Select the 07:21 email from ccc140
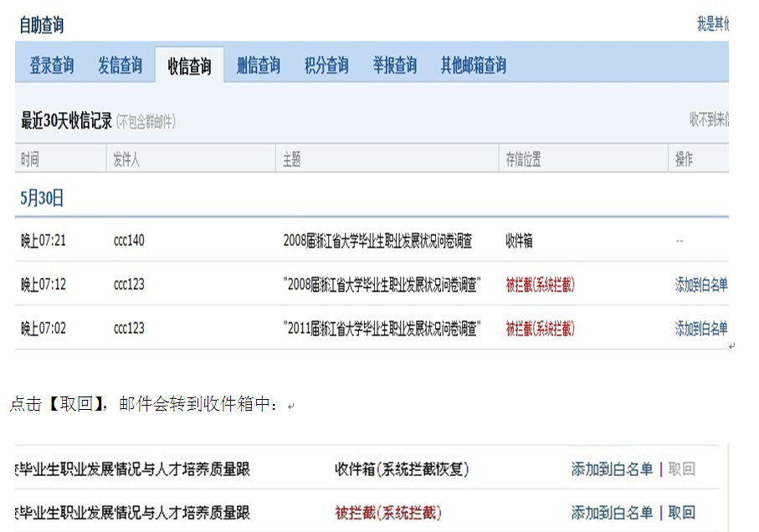Image resolution: width=759 pixels, height=532 pixels. (377, 241)
